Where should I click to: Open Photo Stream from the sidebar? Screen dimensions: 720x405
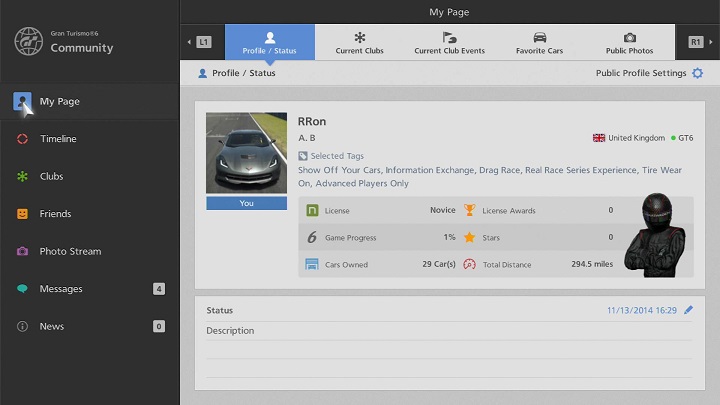pos(70,251)
